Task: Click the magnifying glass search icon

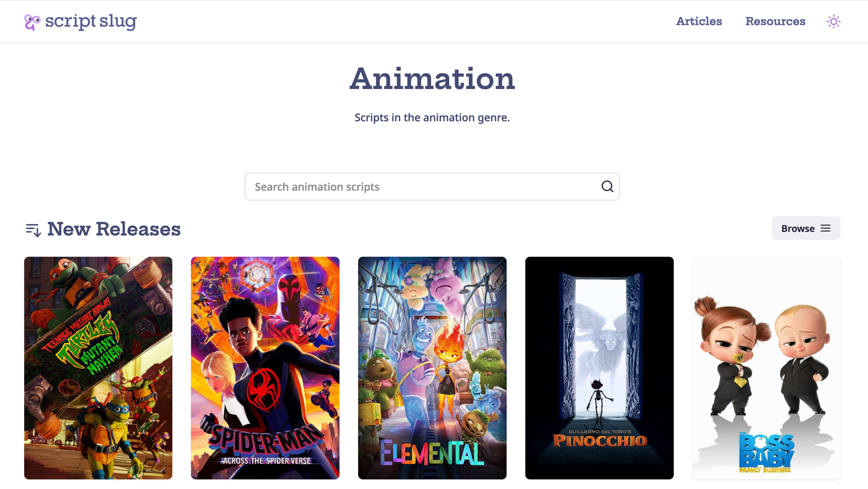Action: pos(607,187)
